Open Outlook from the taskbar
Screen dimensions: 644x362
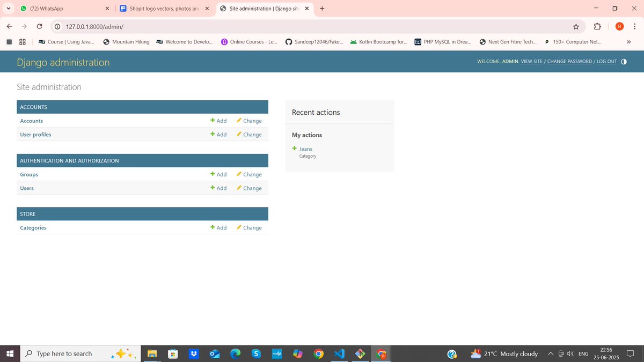[x=214, y=353]
